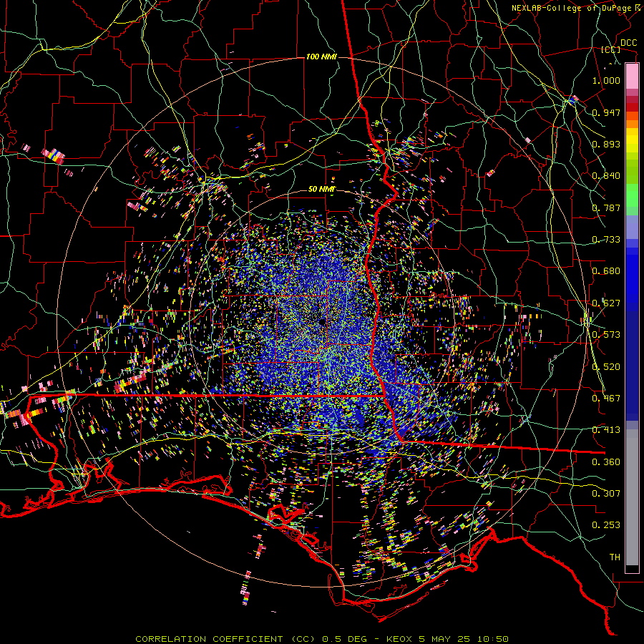Pick the lavender color bar segment
The width and height of the screenshot is (644, 644).
632,227
